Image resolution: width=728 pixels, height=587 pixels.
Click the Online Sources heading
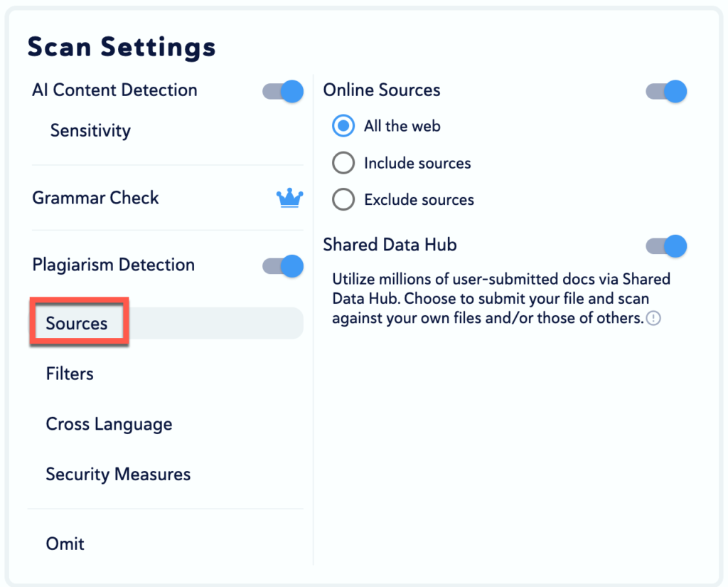382,90
